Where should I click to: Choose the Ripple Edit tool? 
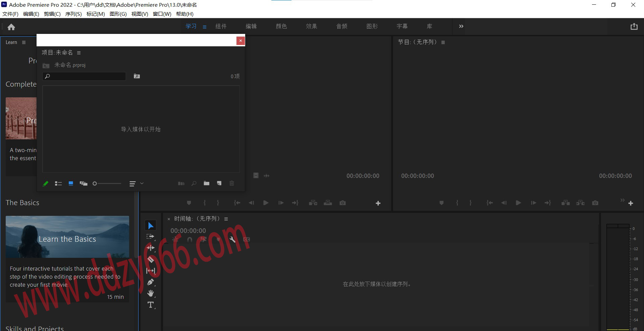pyautogui.click(x=151, y=248)
